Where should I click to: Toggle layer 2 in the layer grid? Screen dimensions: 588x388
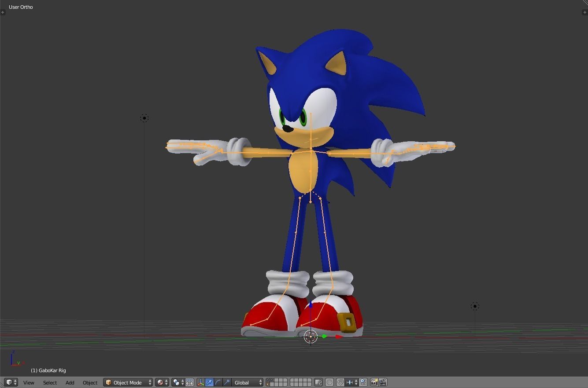[x=272, y=380]
